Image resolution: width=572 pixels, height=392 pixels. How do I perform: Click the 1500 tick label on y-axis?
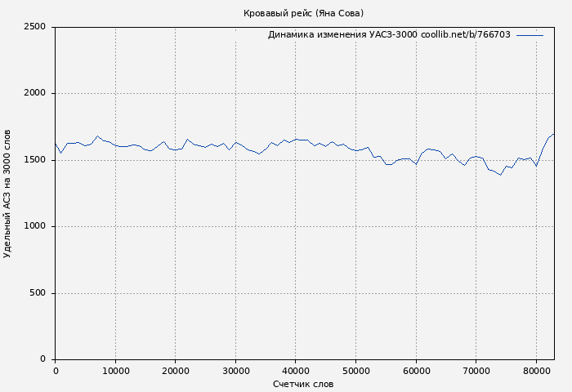34,160
